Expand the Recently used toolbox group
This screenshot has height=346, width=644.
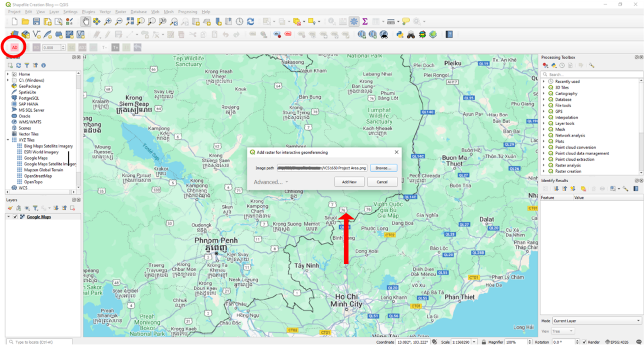[x=544, y=82]
